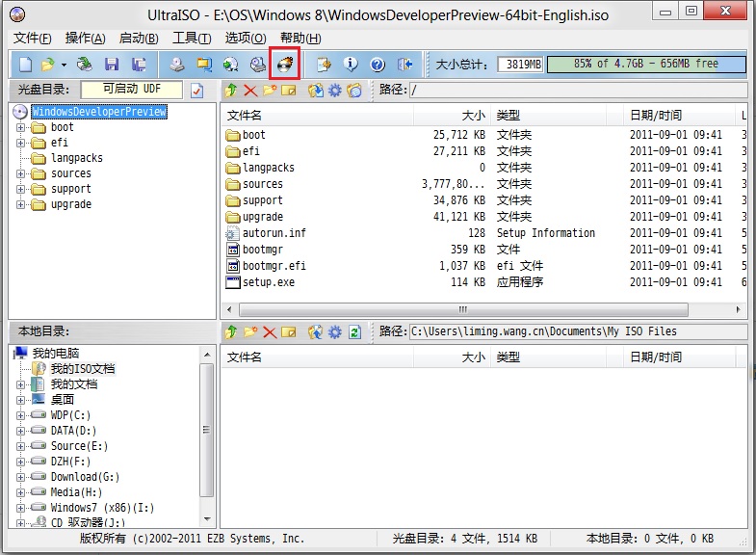Click the horizontal scrollbar thumb in disc file list

coord(463,309)
